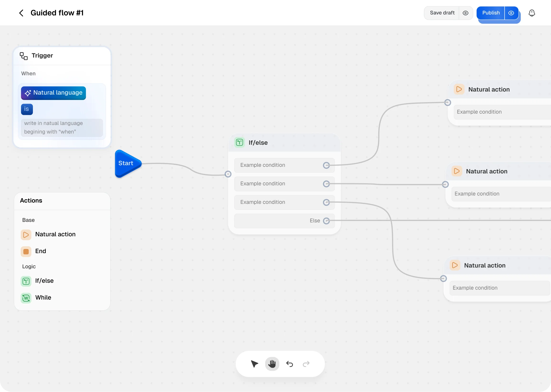The image size is (551, 392).
Task: Click the If/else node input connector
Action: [x=228, y=174]
